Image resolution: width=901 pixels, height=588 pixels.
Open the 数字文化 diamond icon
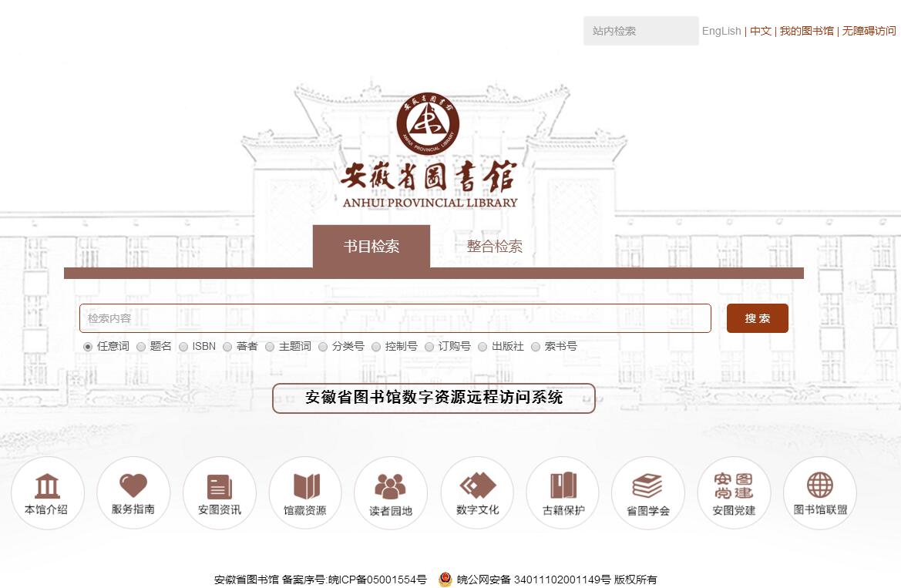pyautogui.click(x=478, y=492)
